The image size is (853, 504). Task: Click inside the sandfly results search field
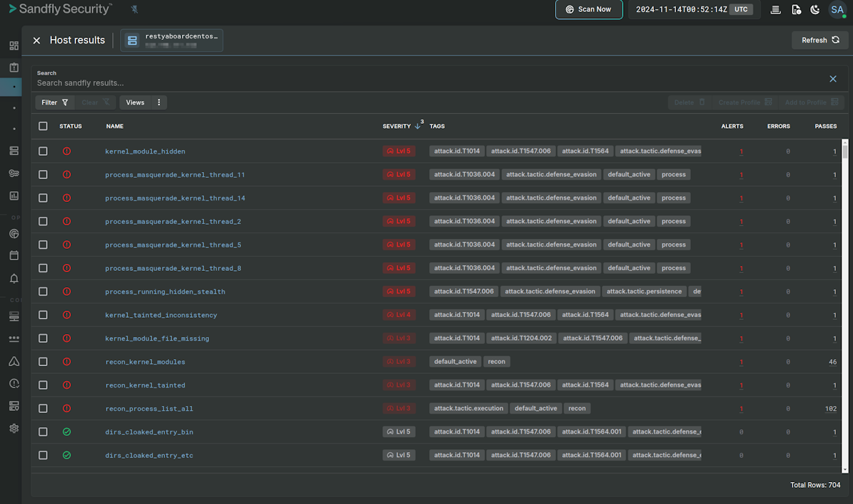point(213,82)
